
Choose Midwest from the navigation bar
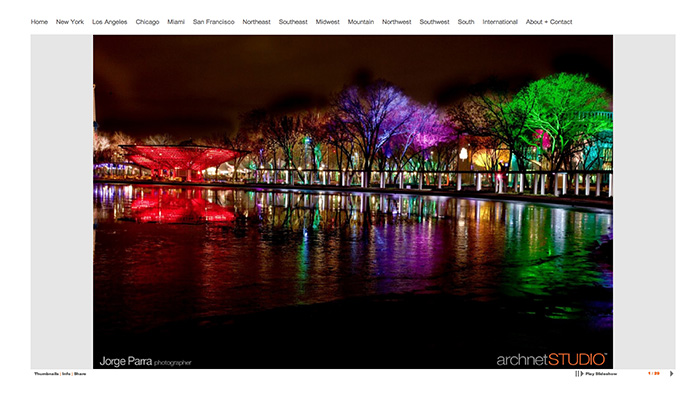click(x=328, y=21)
